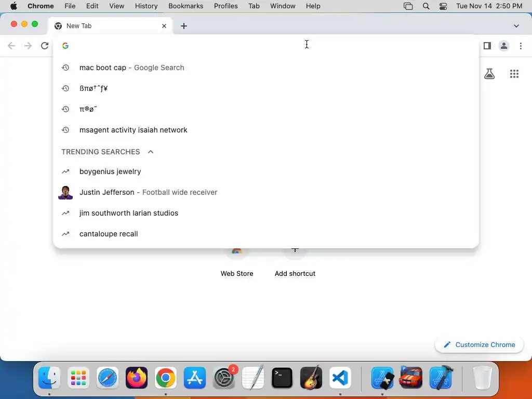
Task: Open the Trash in the Dock
Action: point(482,378)
